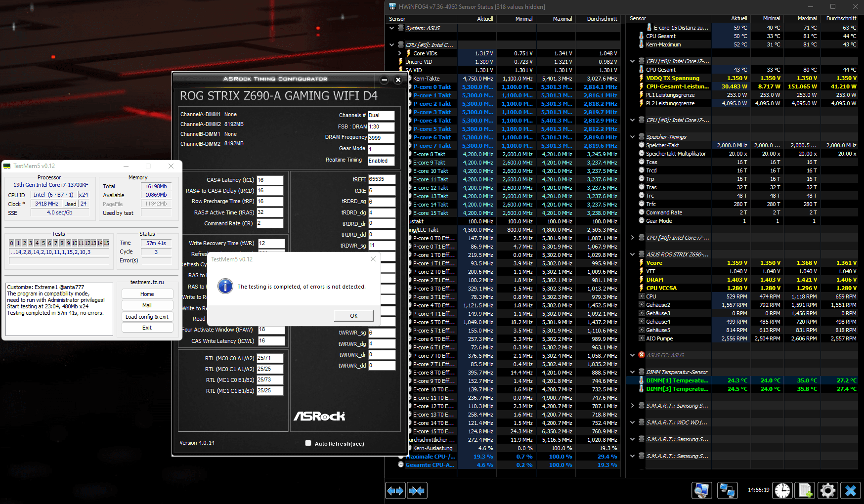864x504 pixels.
Task: Toggle test number 15 box in TestMem5
Action: [106, 243]
